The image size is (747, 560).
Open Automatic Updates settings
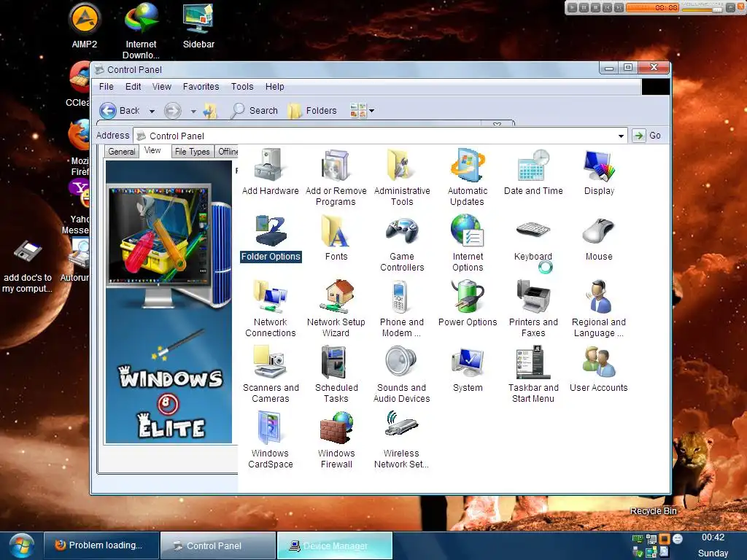tap(468, 177)
